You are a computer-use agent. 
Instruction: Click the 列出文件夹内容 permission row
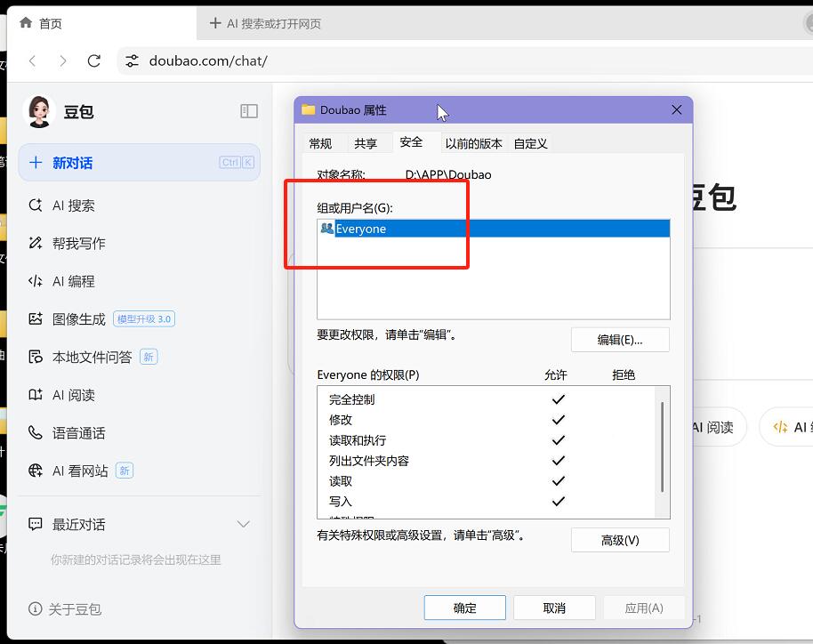point(486,461)
